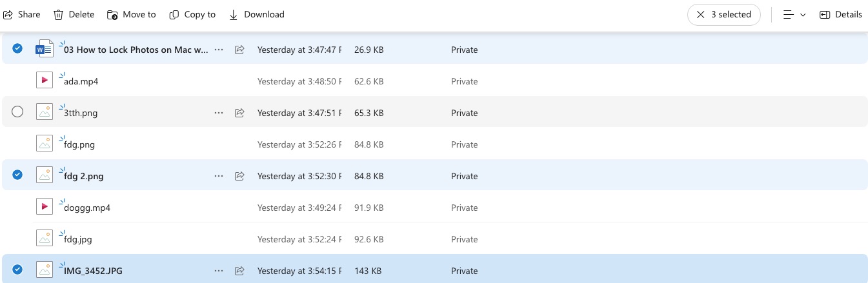
Task: Open more actions for IMG_3452.JPG
Action: (219, 271)
